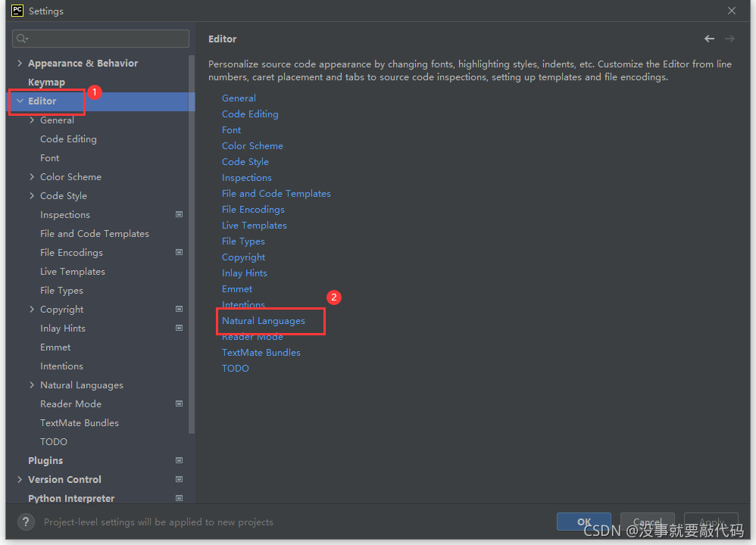Click the PyCharm logo in title bar
756x545 pixels.
click(17, 10)
